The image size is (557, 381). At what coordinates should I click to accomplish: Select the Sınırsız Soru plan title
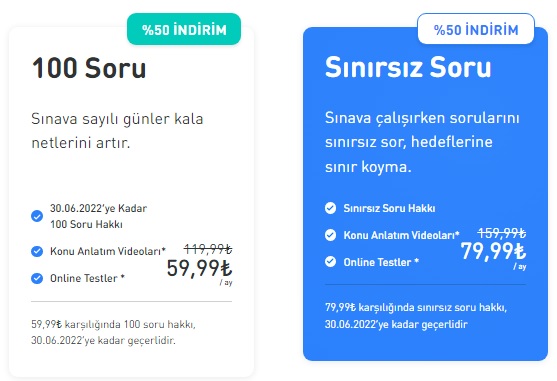[408, 67]
